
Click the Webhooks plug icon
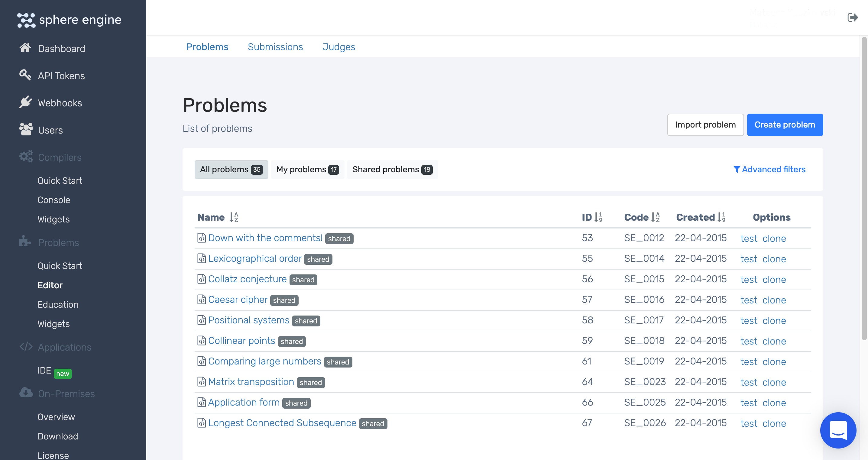(x=25, y=102)
